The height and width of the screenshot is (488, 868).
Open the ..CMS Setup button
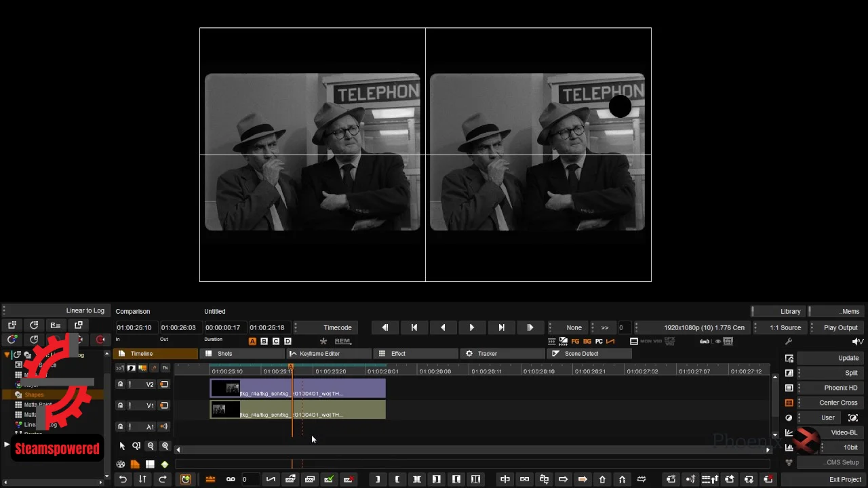tap(831, 462)
